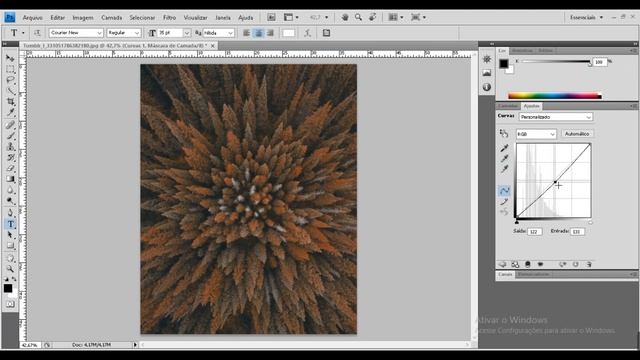Open the Janela menu

click(x=223, y=18)
